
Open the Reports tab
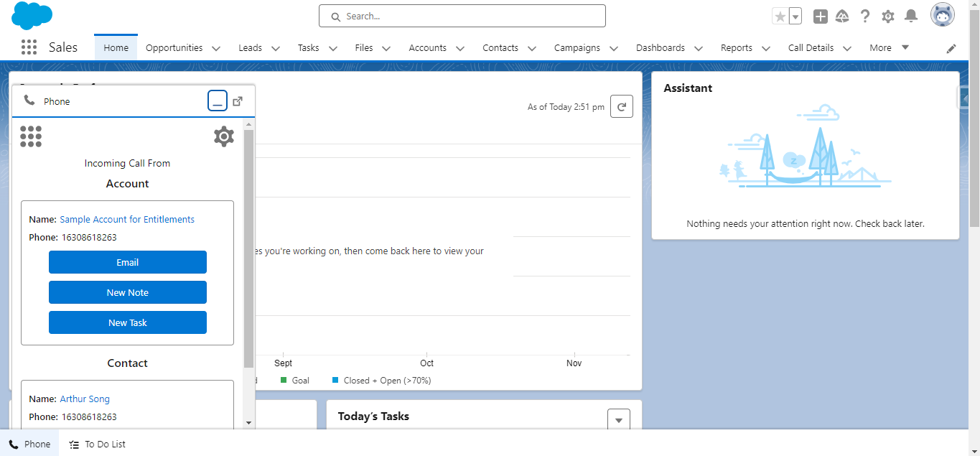[737, 48]
